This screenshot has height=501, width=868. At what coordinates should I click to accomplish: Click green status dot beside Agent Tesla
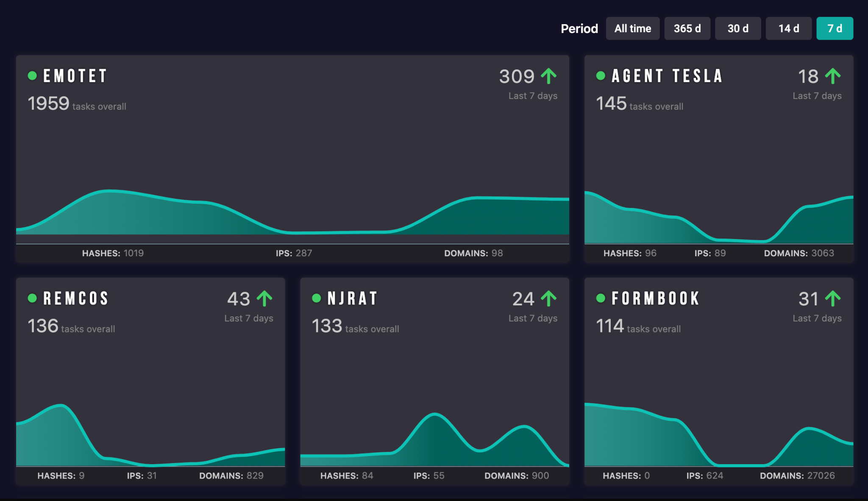click(x=601, y=76)
